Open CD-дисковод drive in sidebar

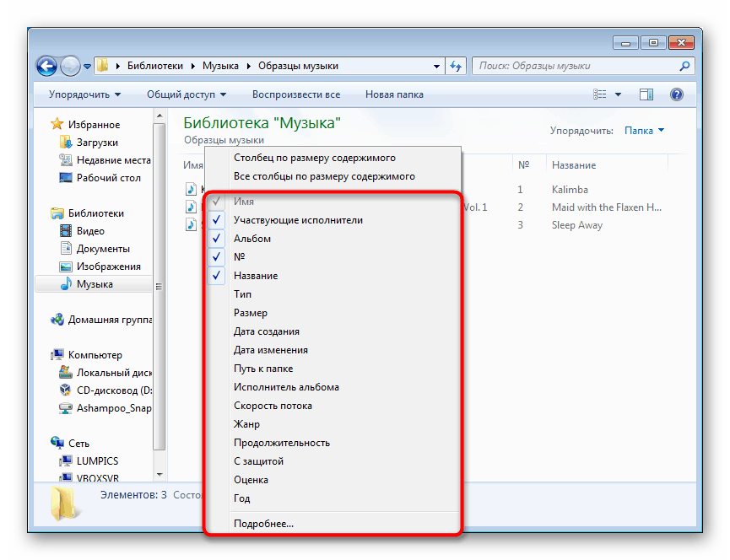[x=114, y=390]
